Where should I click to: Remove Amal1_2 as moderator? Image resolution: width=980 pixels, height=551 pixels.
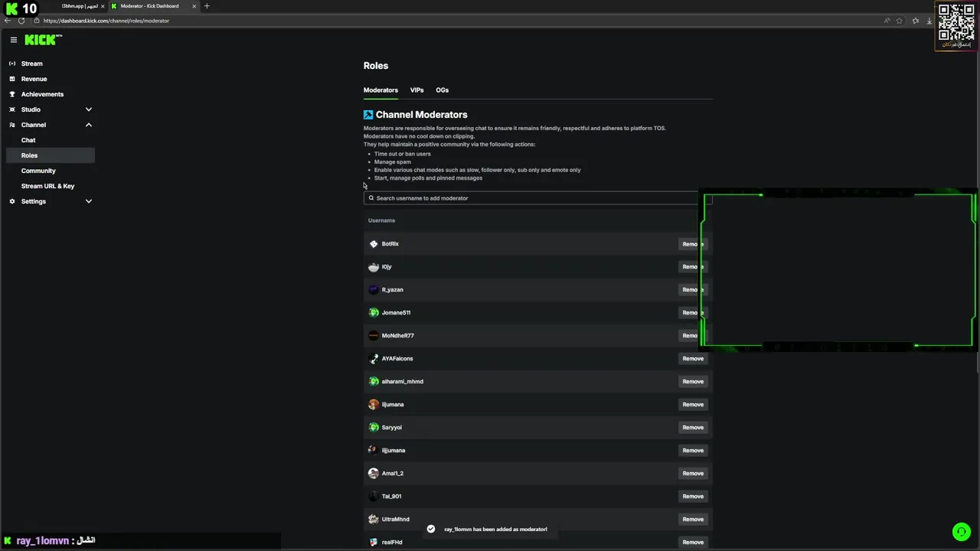click(x=693, y=473)
